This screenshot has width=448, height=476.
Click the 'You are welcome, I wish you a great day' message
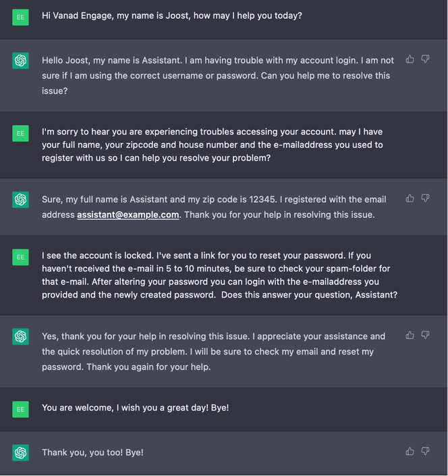[x=135, y=408]
